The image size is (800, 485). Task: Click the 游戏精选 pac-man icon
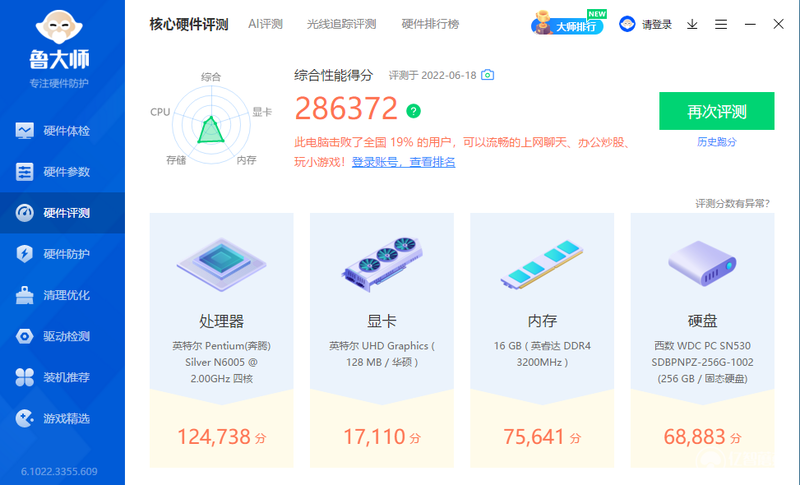point(24,418)
